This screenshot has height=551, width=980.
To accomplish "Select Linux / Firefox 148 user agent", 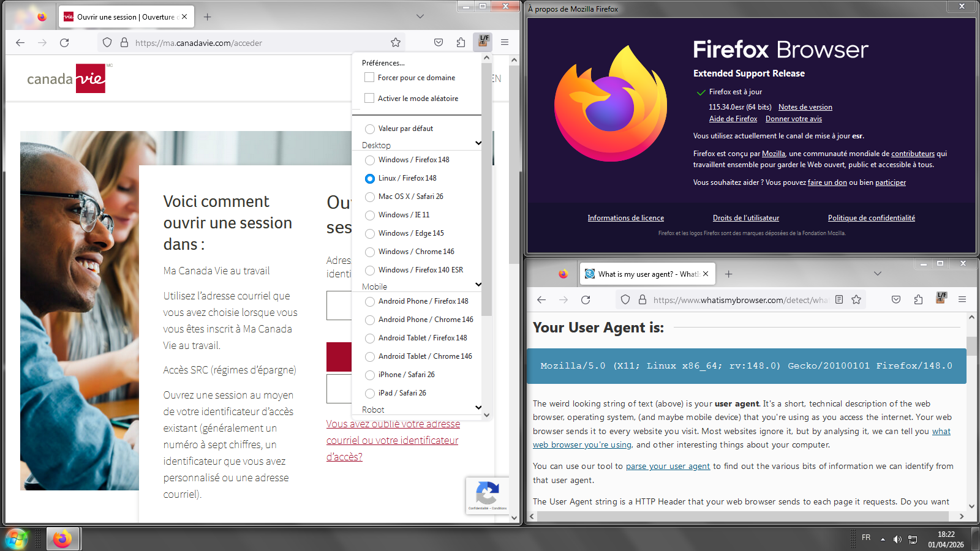I will point(370,179).
